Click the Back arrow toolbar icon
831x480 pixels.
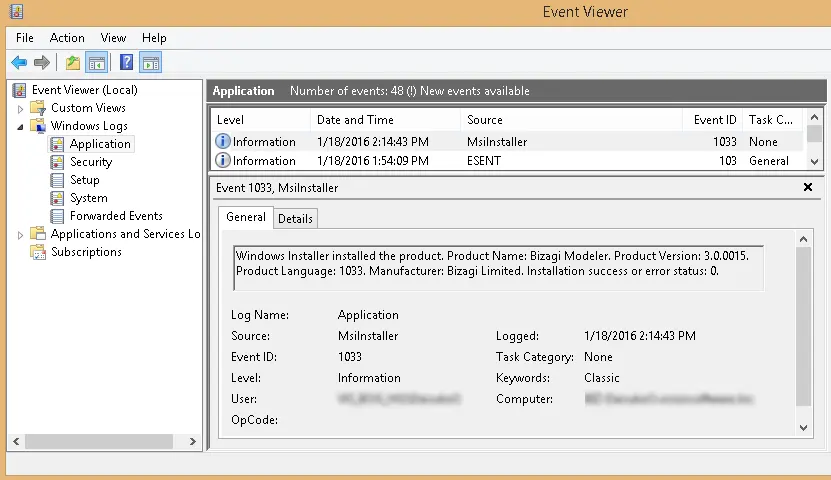[x=19, y=63]
